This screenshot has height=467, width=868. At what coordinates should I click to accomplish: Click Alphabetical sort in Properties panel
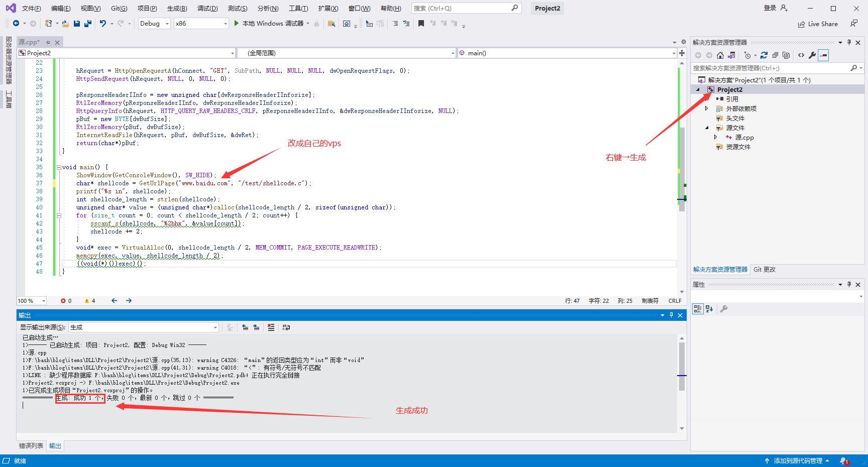tap(709, 309)
